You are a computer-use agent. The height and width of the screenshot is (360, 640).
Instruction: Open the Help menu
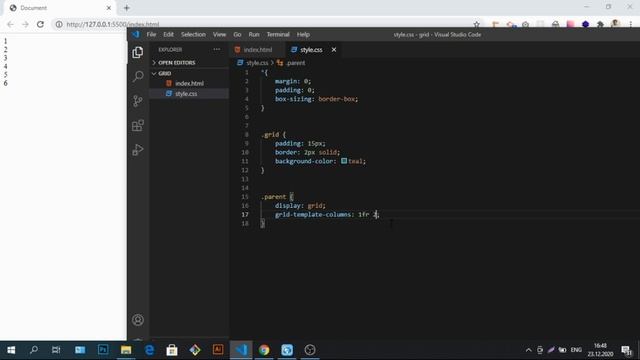(303, 35)
